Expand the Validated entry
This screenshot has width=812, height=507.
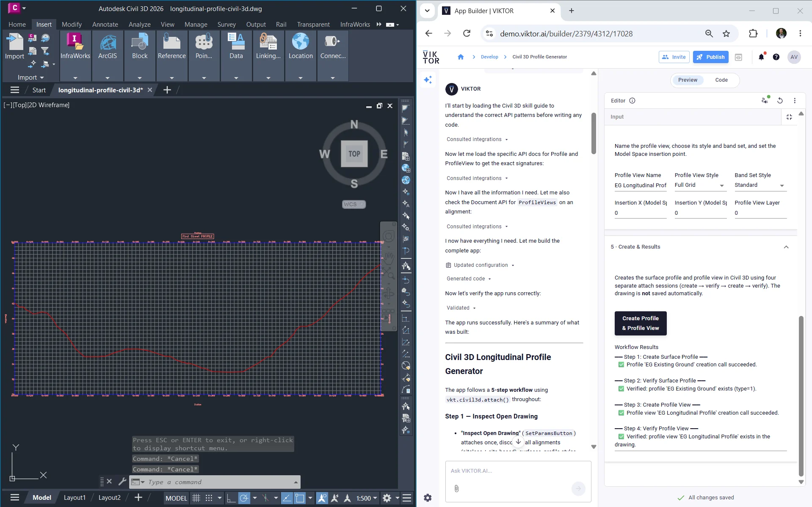click(x=461, y=308)
